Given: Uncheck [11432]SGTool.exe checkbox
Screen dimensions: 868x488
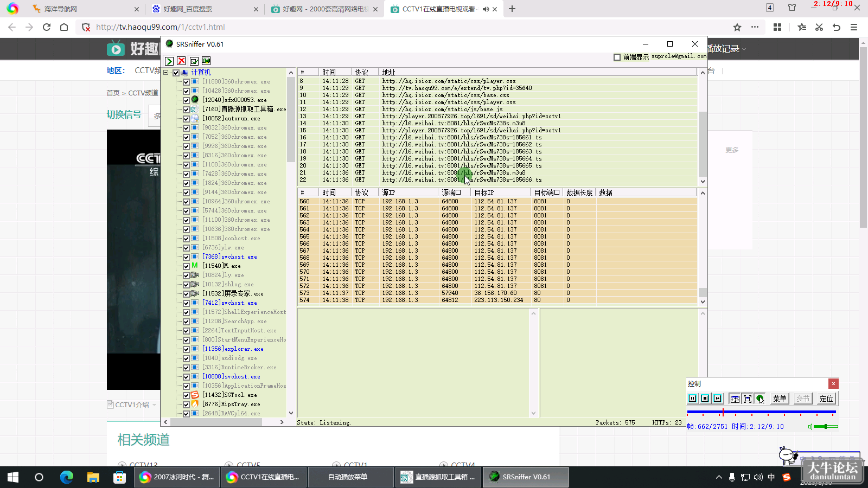Looking at the screenshot, I should pos(186,395).
